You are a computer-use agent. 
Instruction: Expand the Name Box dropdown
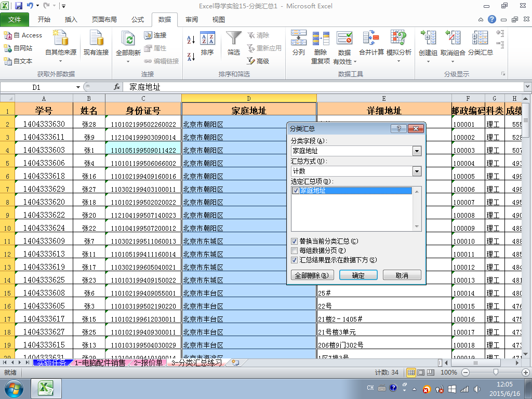click(78, 87)
